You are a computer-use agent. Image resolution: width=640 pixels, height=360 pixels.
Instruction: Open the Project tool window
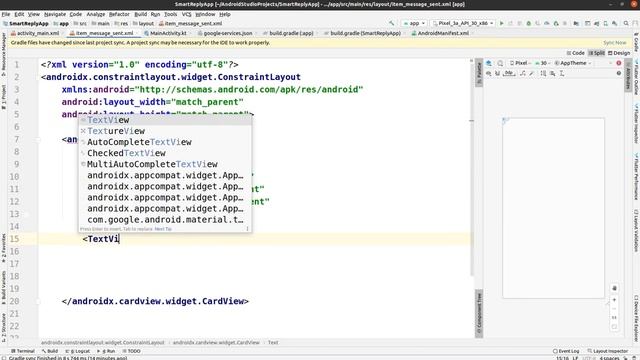3,97
